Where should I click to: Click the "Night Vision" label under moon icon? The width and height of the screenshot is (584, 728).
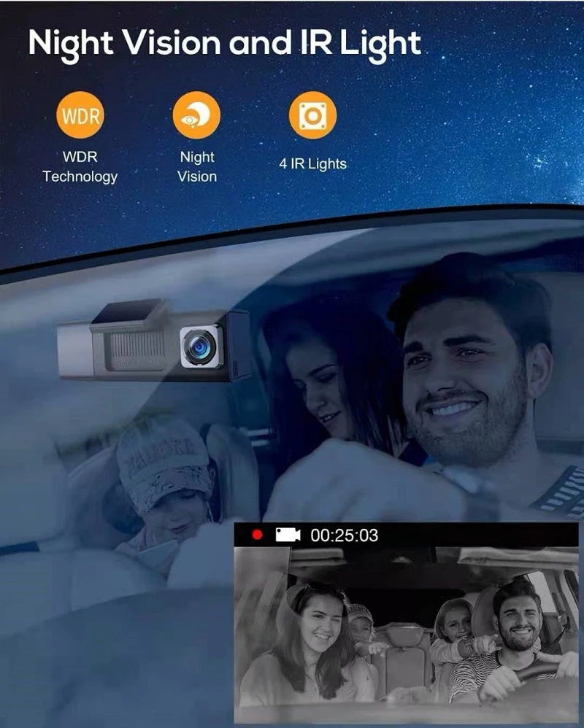[x=197, y=166]
